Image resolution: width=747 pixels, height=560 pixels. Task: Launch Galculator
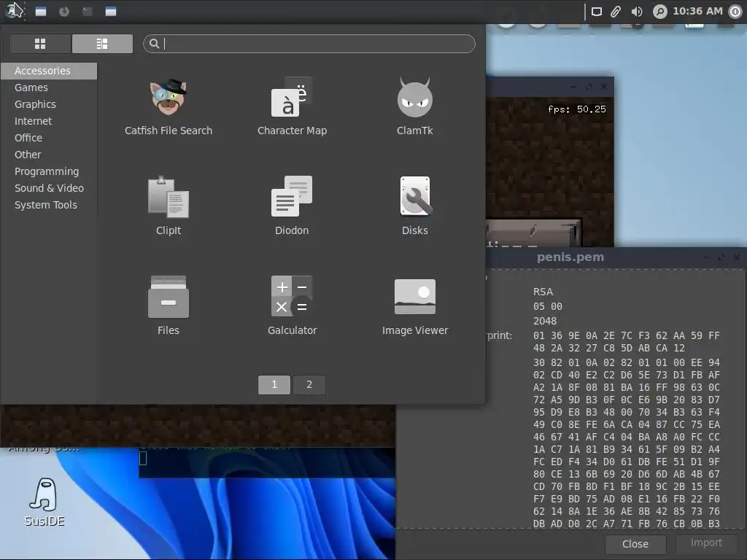point(292,306)
